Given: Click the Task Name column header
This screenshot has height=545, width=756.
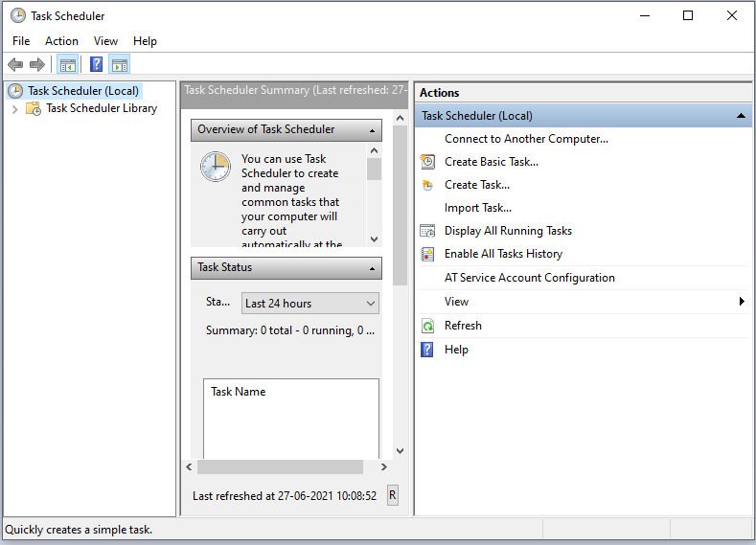Looking at the screenshot, I should 239,392.
